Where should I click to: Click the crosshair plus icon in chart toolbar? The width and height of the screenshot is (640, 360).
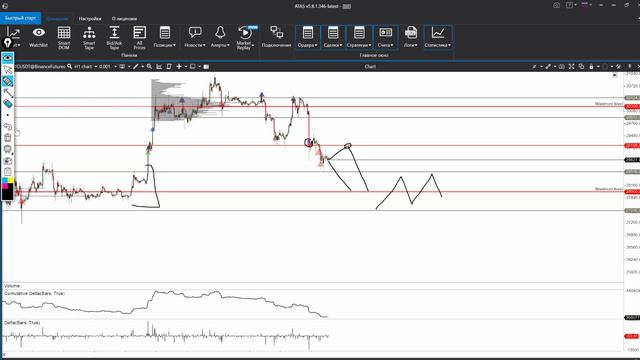(179, 66)
